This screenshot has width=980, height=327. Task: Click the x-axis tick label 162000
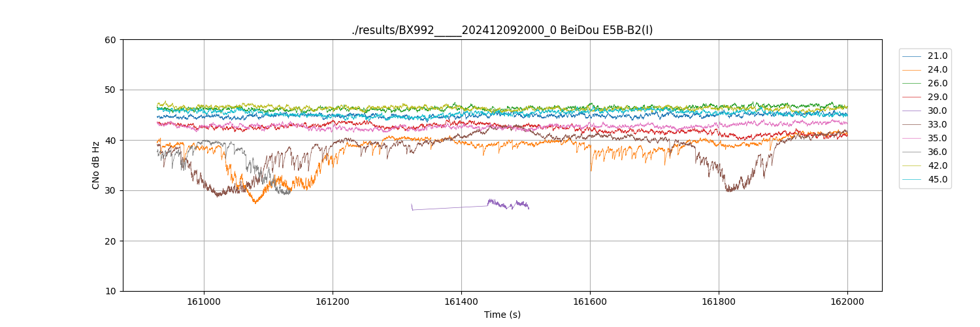[x=847, y=302]
